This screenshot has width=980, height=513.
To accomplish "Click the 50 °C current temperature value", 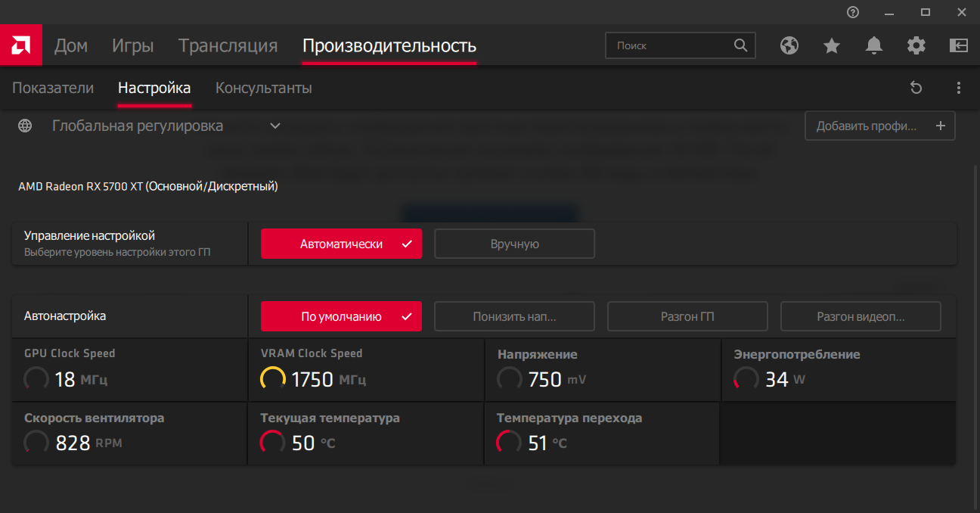I will [x=313, y=443].
